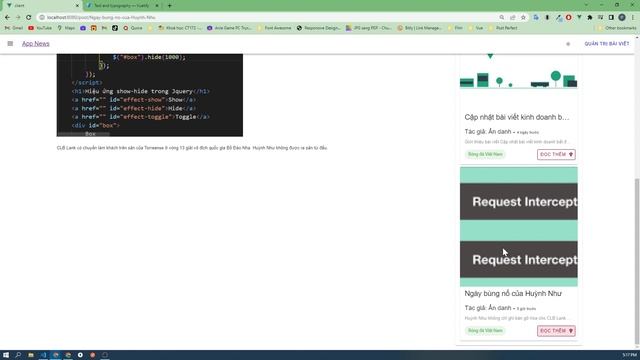Go forward with the browser forward arrow
The width and height of the screenshot is (640, 360).
click(x=18, y=18)
